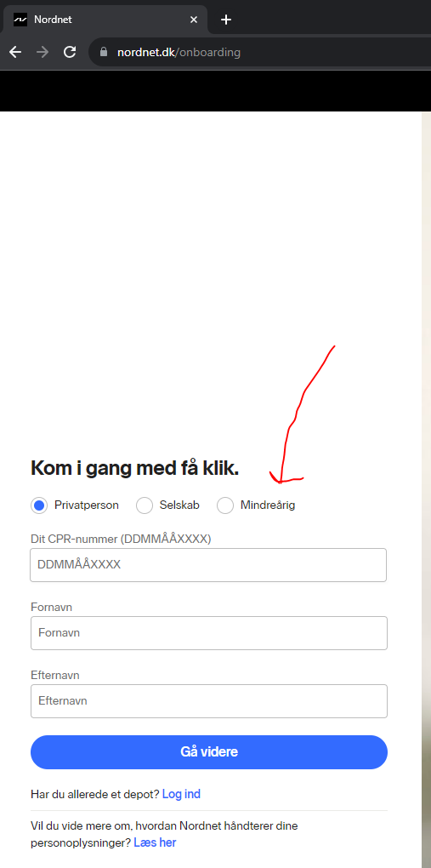Follow the Læs her link
The height and width of the screenshot is (868, 431).
(x=155, y=843)
